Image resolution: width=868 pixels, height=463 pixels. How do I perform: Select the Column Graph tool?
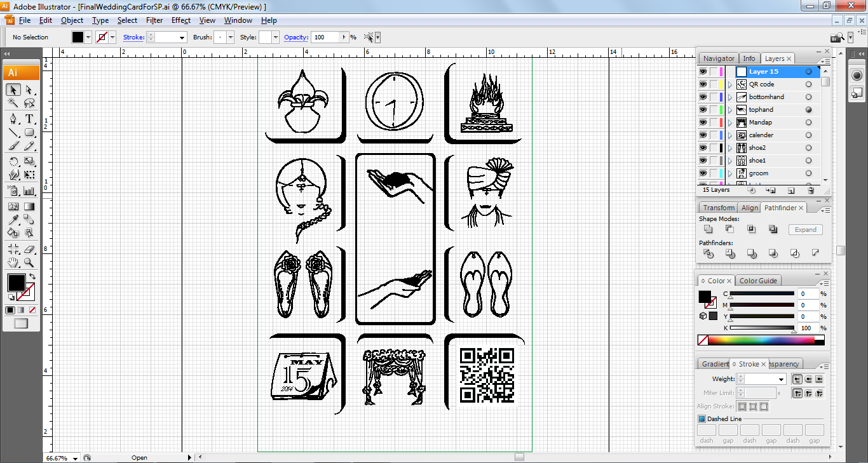29,191
